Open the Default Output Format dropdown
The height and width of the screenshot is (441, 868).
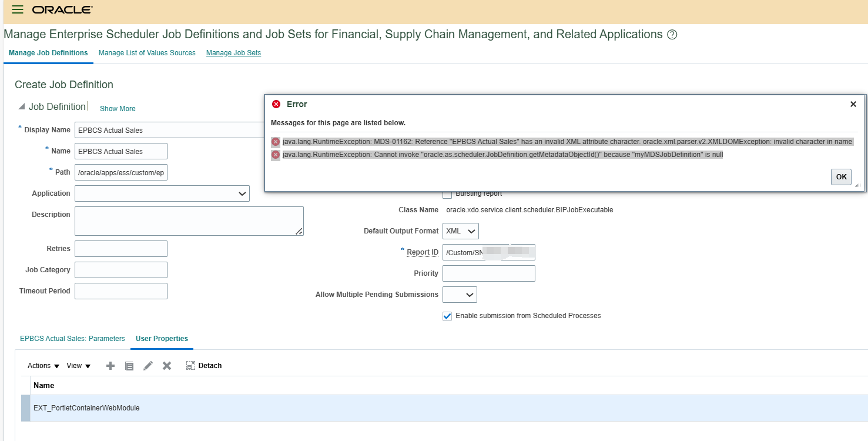click(461, 231)
